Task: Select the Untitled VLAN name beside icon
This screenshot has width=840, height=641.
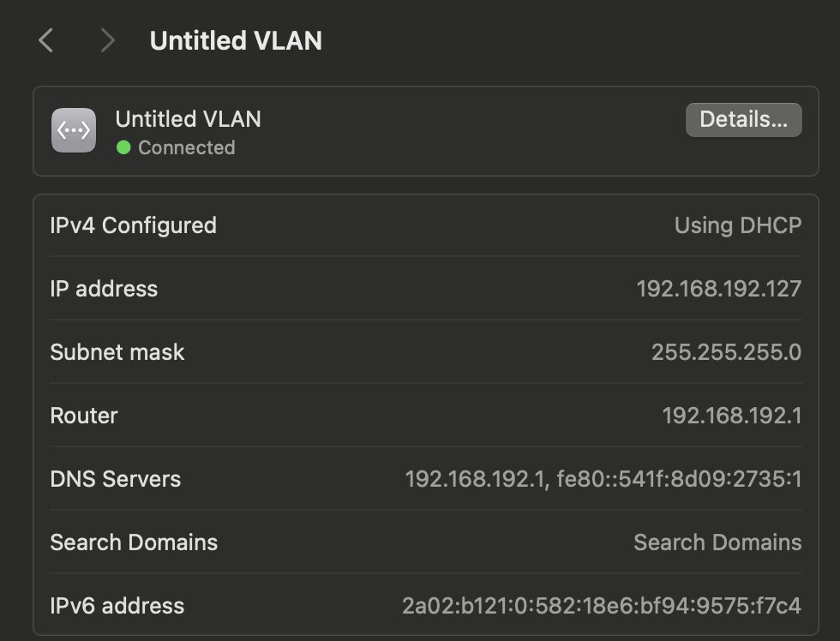Action: [188, 118]
